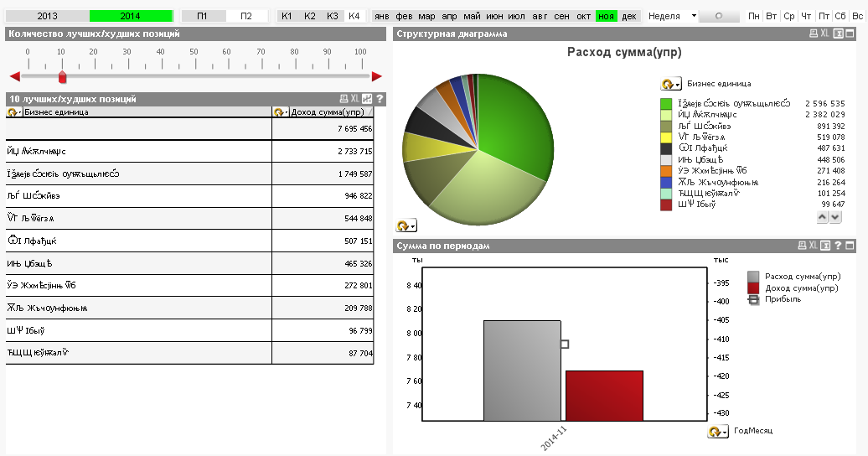Click the Прибыль legend entry
868x456 pixels.
pyautogui.click(x=783, y=299)
